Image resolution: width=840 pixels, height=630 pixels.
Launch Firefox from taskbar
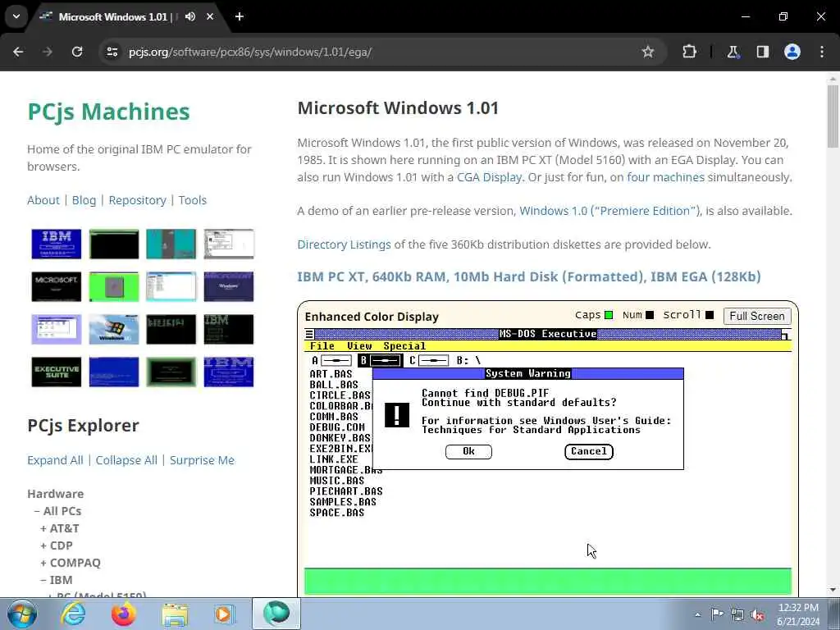(x=124, y=614)
